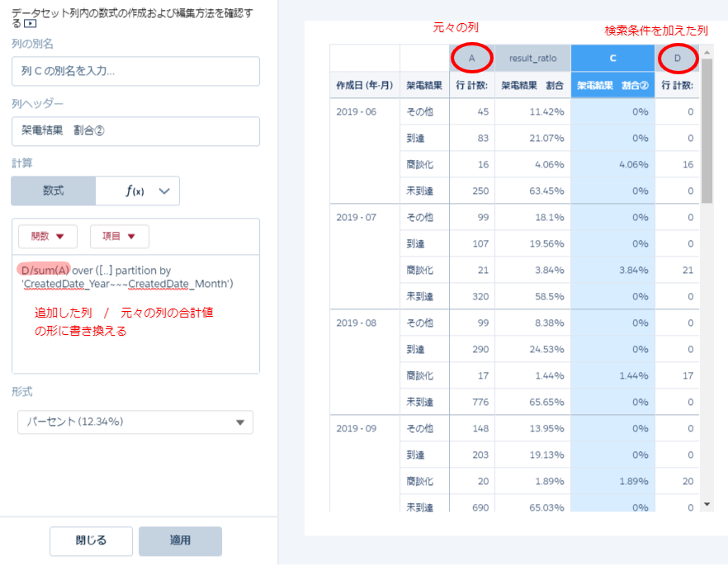
Task: Select column D header in the table
Action: [678, 58]
